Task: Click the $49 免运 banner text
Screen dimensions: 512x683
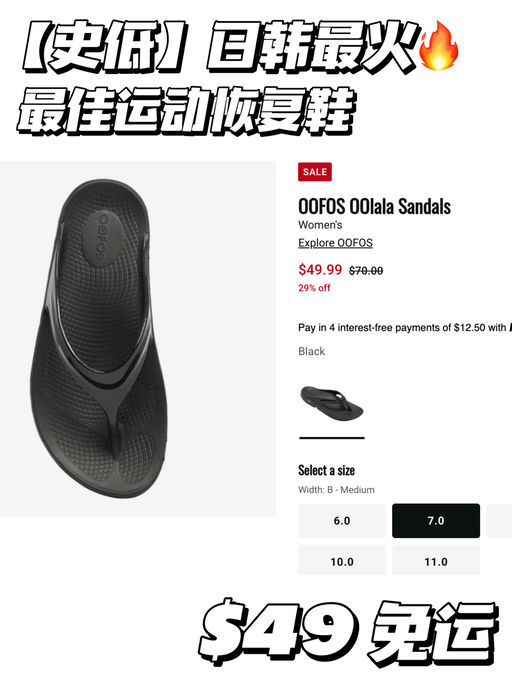Action: pyautogui.click(x=348, y=632)
